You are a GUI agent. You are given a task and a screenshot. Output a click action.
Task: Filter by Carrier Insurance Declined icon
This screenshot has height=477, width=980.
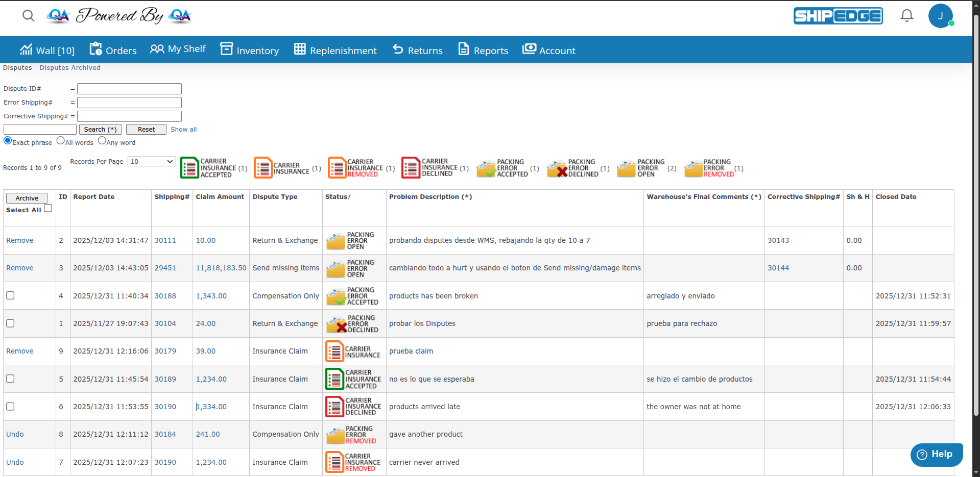tap(411, 168)
